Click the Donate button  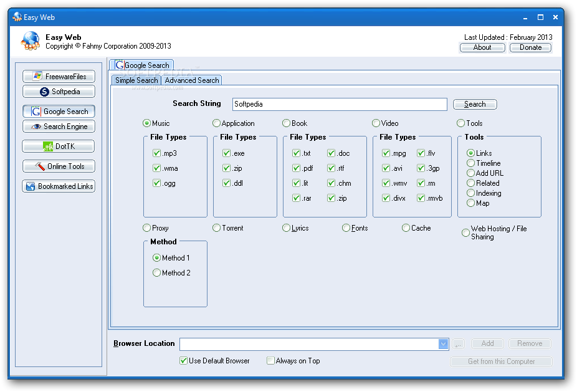tap(530, 47)
